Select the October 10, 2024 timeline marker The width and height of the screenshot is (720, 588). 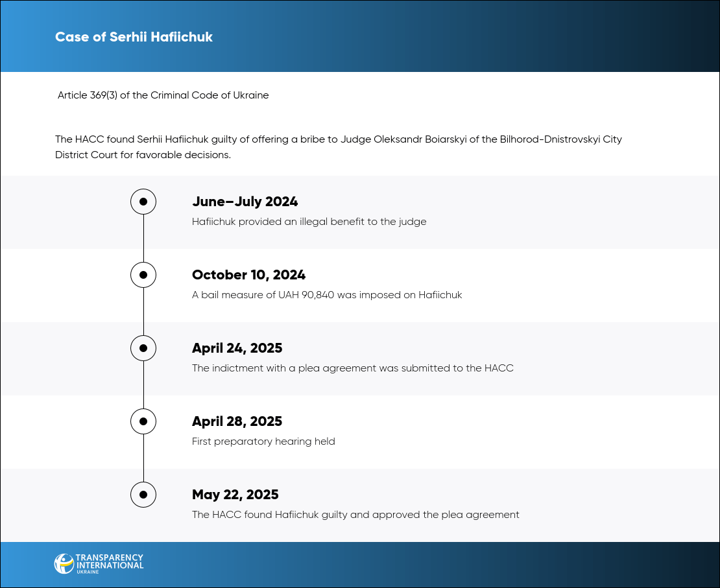[x=143, y=275]
